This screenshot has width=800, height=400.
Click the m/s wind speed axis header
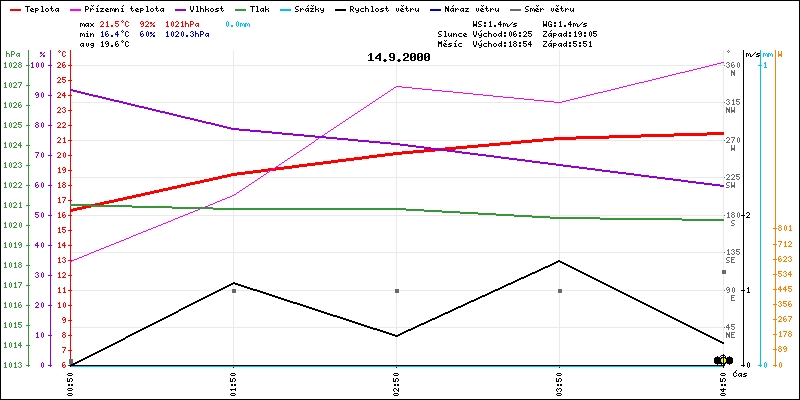tap(767, 54)
